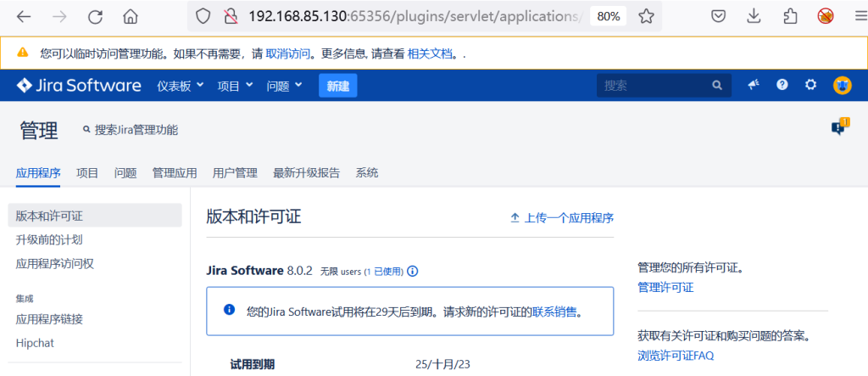Viewport: 868px width, 376px height.
Task: Click the 版本和许可证 page heading
Action: 253,216
